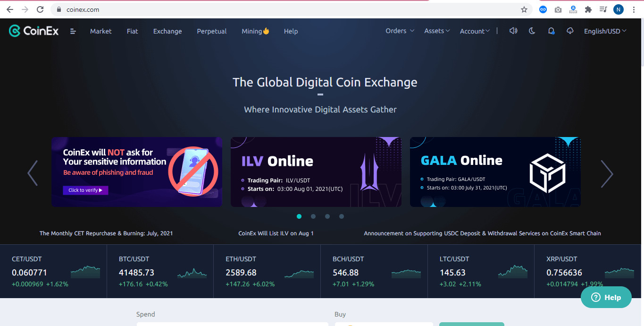The width and height of the screenshot is (644, 326).
Task: Click the speaker announcements icon
Action: coord(513,31)
